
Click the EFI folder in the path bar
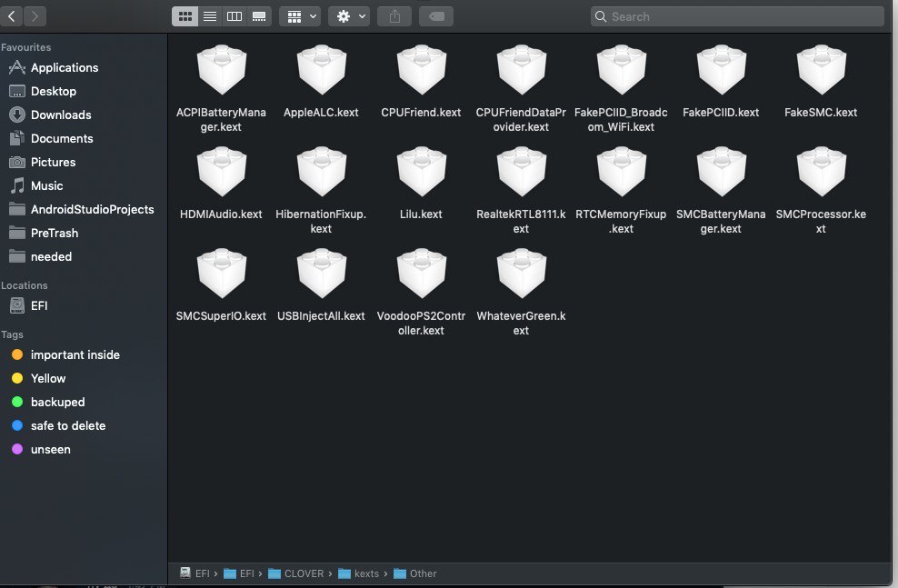pyautogui.click(x=239, y=573)
